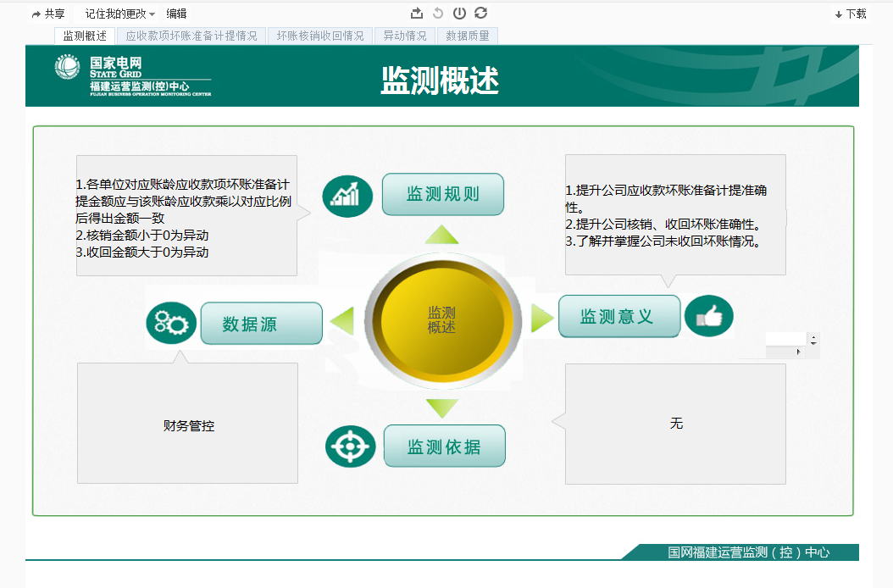Image resolution: width=893 pixels, height=588 pixels.
Task: Click the yellow 监测概述 center circle
Action: point(441,319)
